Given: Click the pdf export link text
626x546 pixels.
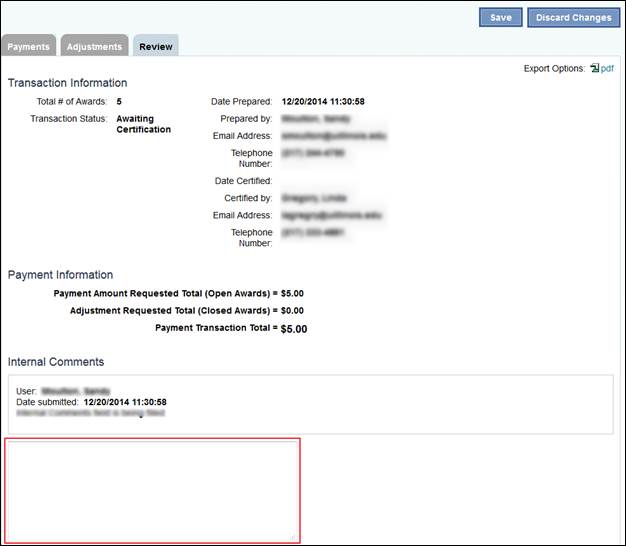Looking at the screenshot, I should coord(607,69).
